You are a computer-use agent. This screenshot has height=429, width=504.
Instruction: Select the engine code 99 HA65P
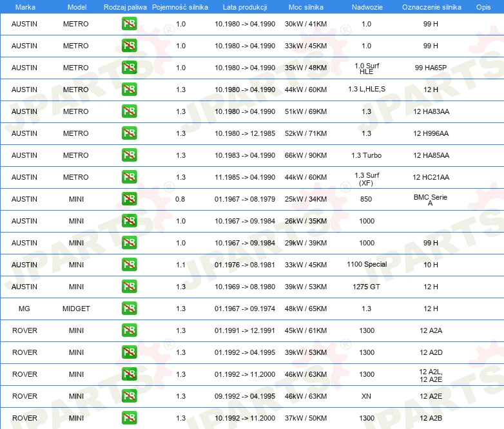(431, 68)
